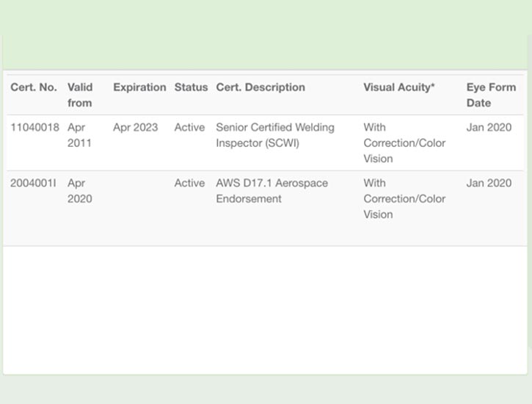Click the Eye Form Date column header
Image resolution: width=532 pixels, height=404 pixels.
(x=491, y=95)
